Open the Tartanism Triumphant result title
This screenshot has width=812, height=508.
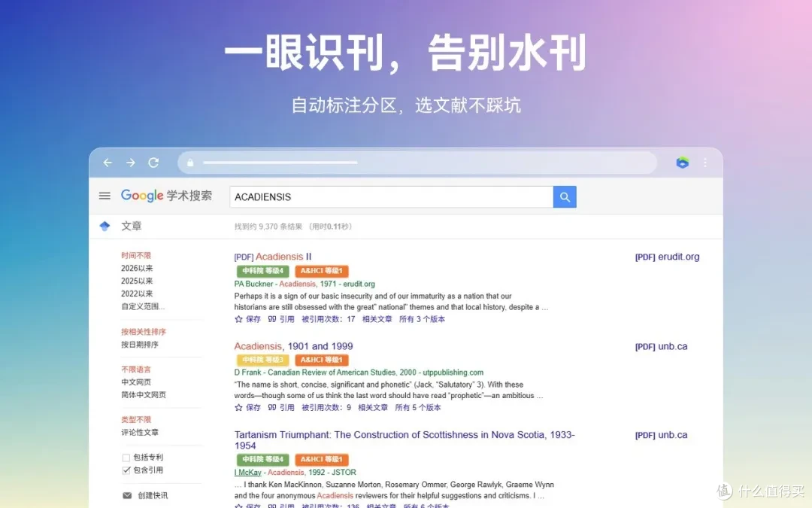404,440
